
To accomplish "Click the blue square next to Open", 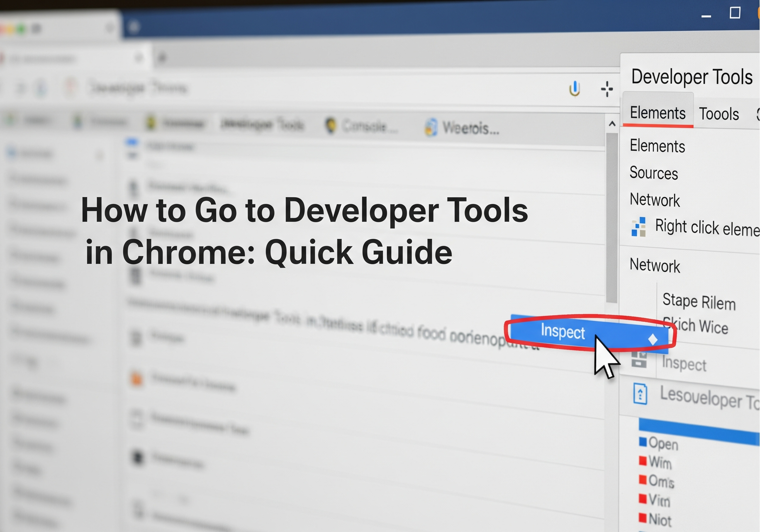I will (x=642, y=442).
